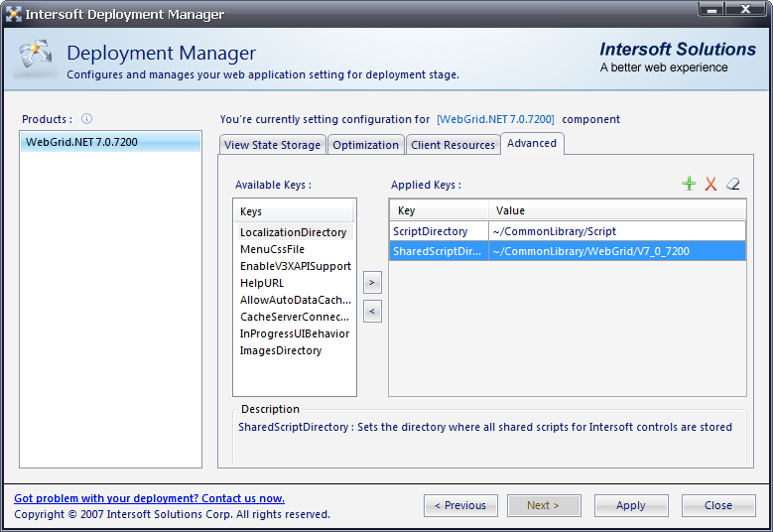Click the Deployment Manager logo icon in header
Viewport: 773px width, 532px height.
(x=35, y=58)
